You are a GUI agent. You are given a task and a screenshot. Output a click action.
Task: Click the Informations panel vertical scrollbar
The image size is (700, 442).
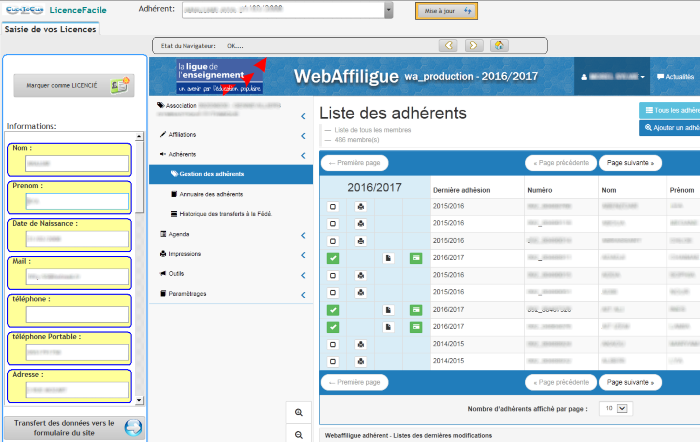(x=140, y=200)
